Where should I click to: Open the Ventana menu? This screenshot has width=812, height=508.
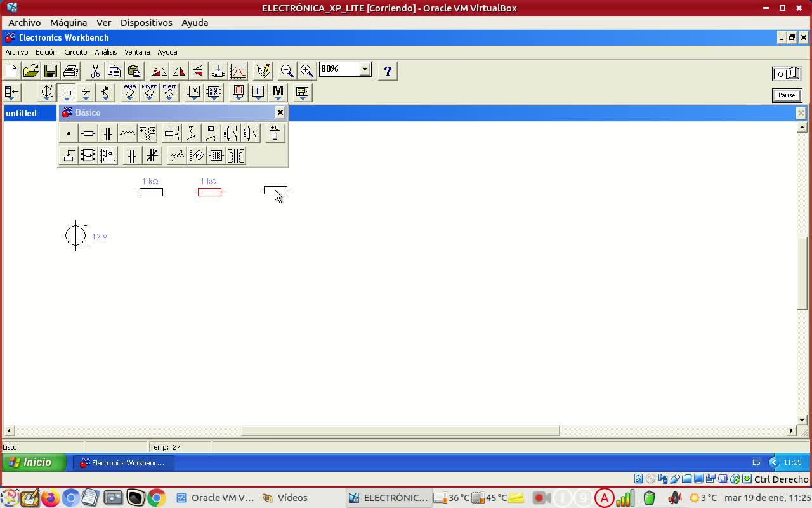pos(137,52)
